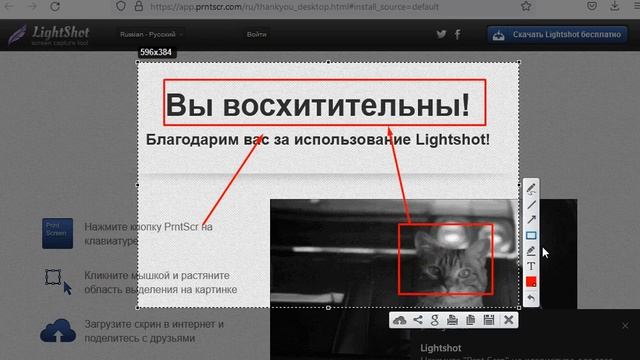Click the Скачать Lightshot бесплатно button
The image size is (640, 360).
tap(557, 35)
